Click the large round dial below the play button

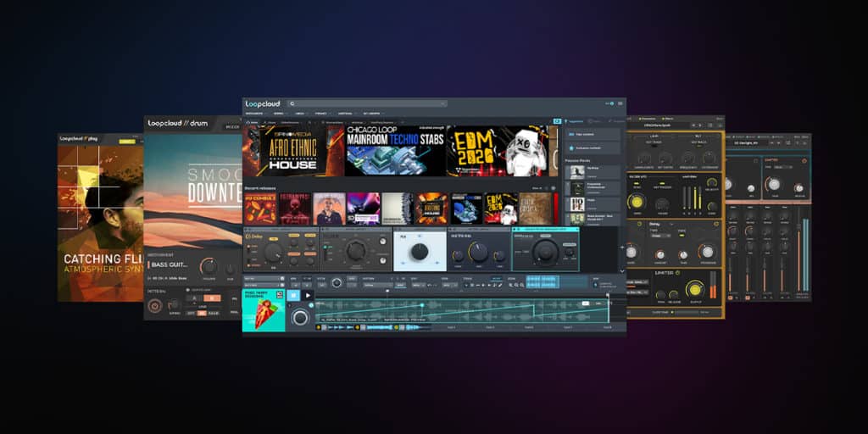[x=300, y=317]
